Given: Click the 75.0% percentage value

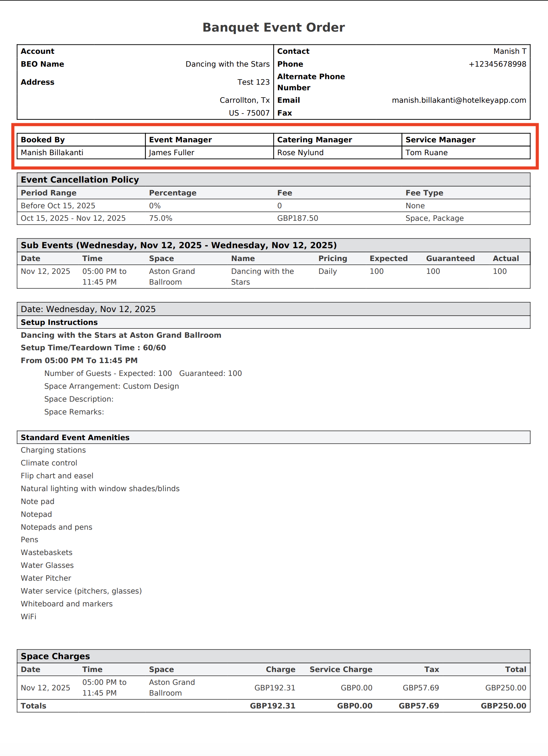Looking at the screenshot, I should (161, 218).
